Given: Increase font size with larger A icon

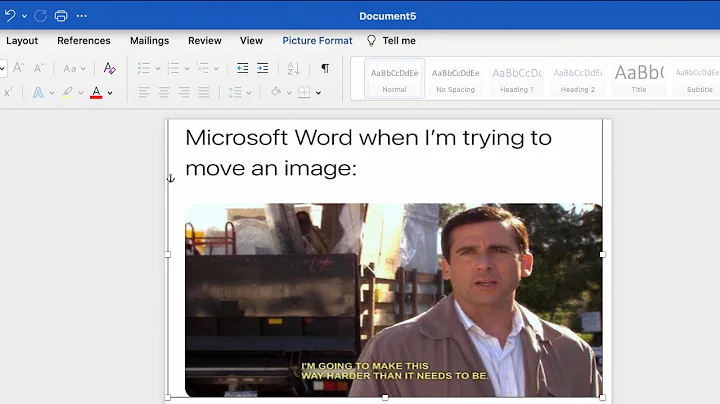Looking at the screenshot, I should click(x=18, y=68).
